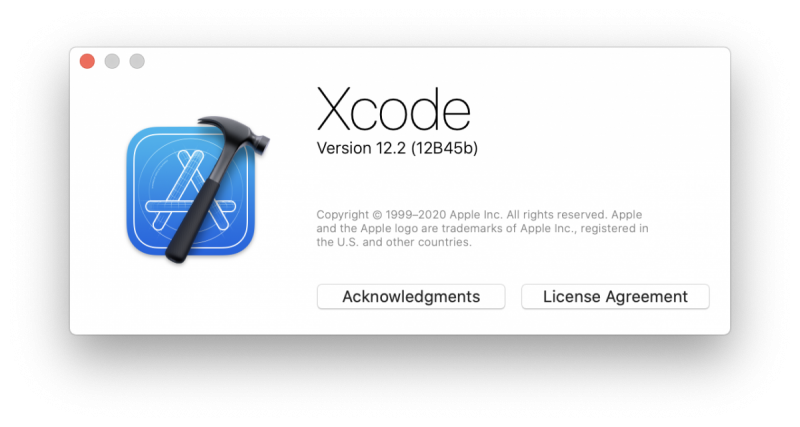
Task: Click the 'All rights reserved' phrase
Action: point(556,215)
